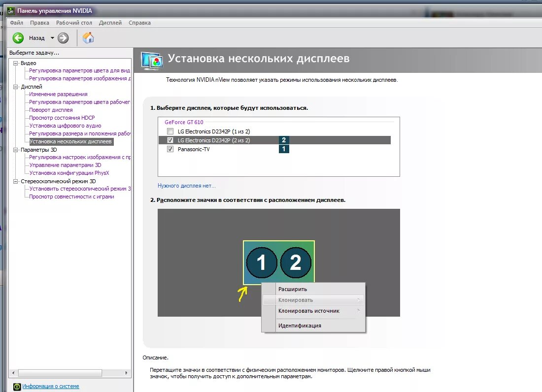Click the badge 2 next to LG Electronics
542x392 pixels.
pos(284,140)
